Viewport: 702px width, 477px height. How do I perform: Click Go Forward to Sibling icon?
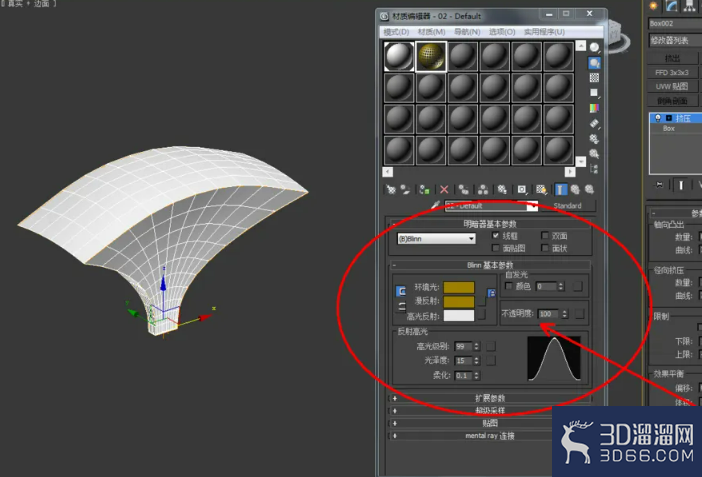pyautogui.click(x=589, y=189)
